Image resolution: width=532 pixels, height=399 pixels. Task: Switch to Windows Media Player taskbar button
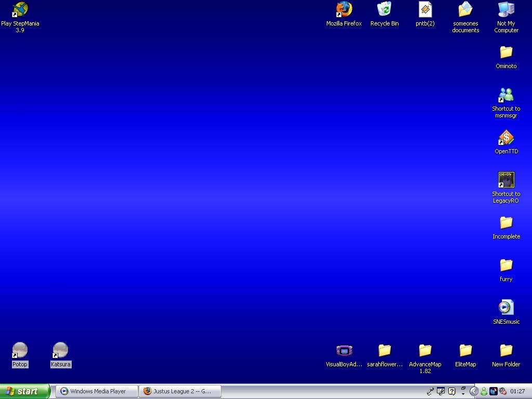pos(97,391)
